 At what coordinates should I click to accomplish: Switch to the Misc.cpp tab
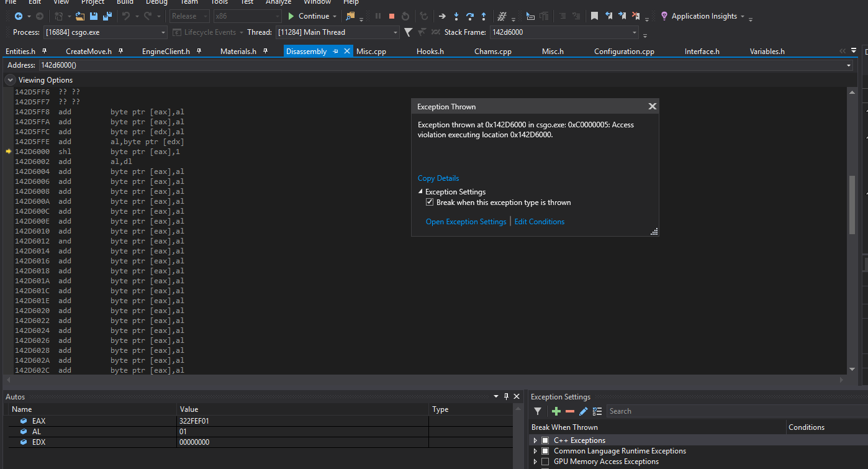pos(371,52)
